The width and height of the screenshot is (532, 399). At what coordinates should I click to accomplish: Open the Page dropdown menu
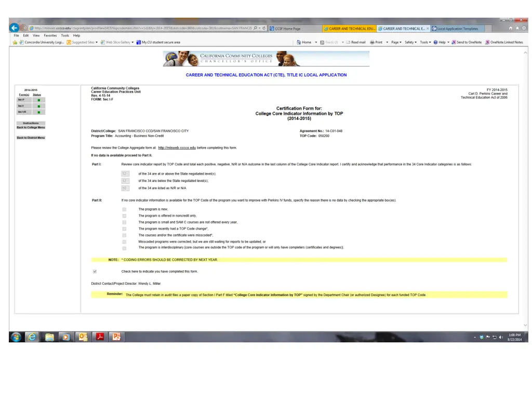click(396, 43)
